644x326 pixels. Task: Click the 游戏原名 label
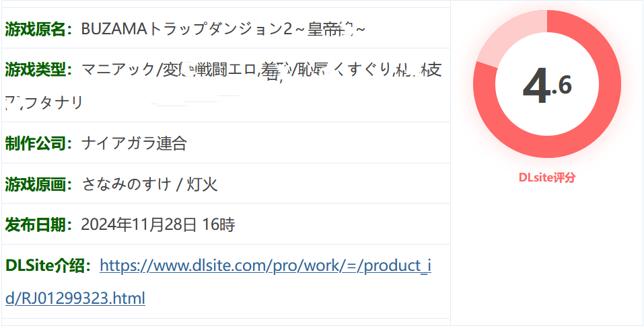35,29
